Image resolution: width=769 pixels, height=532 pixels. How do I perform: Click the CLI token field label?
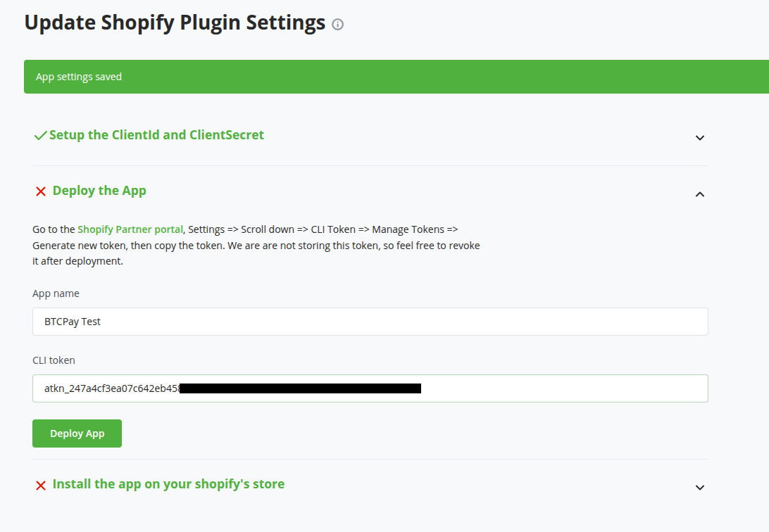[x=54, y=360]
